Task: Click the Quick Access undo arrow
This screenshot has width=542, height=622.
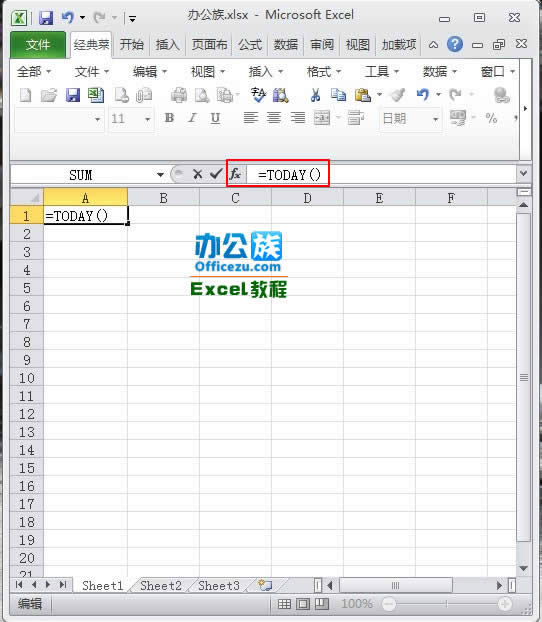Action: click(x=67, y=17)
